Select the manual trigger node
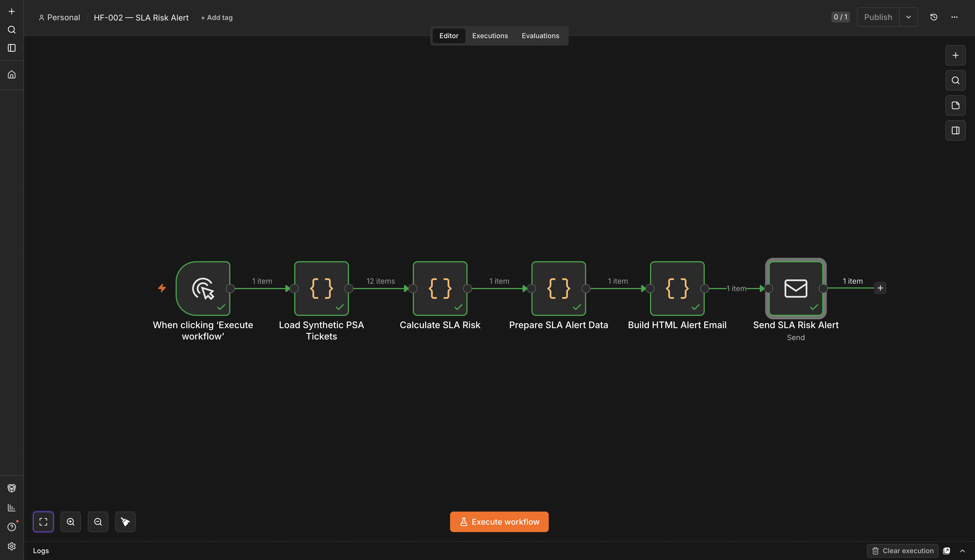 click(x=203, y=289)
